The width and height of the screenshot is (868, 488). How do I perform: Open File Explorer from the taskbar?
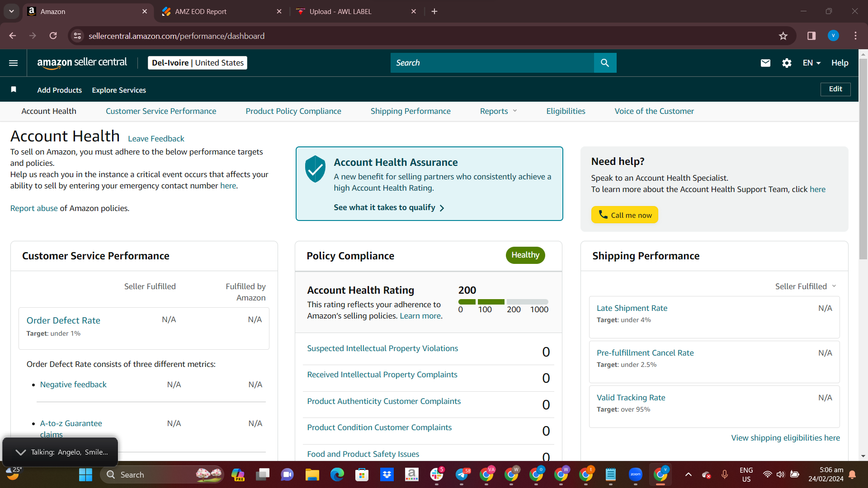[x=312, y=474]
